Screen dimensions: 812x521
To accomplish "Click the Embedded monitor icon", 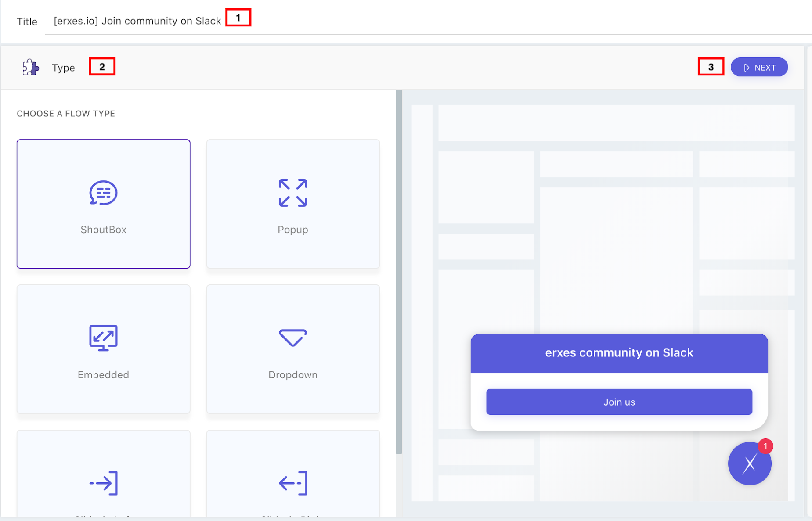I will 104,338.
